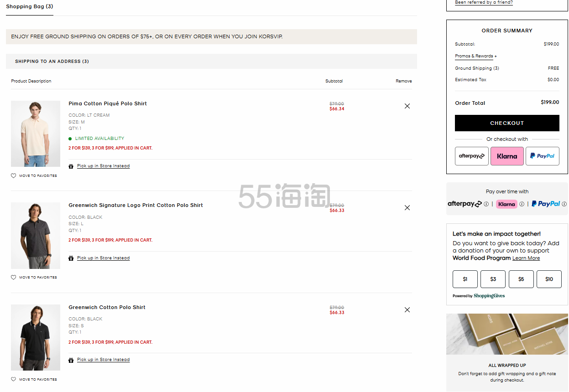The height and width of the screenshot is (392, 569).
Task: Click Klarna badge in Pay over time
Action: [506, 204]
